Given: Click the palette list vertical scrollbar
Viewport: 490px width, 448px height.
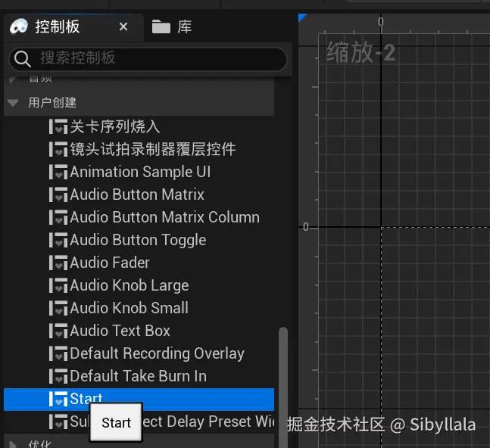Looking at the screenshot, I should pyautogui.click(x=283, y=387).
